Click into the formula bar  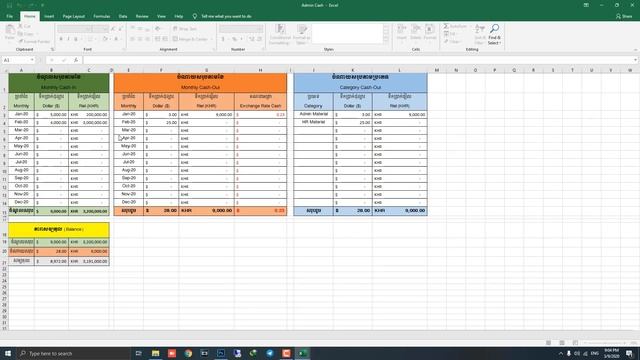pos(358,60)
